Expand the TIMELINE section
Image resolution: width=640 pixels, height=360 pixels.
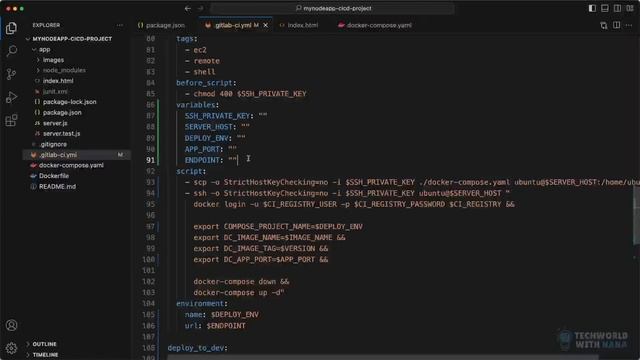coord(45,355)
